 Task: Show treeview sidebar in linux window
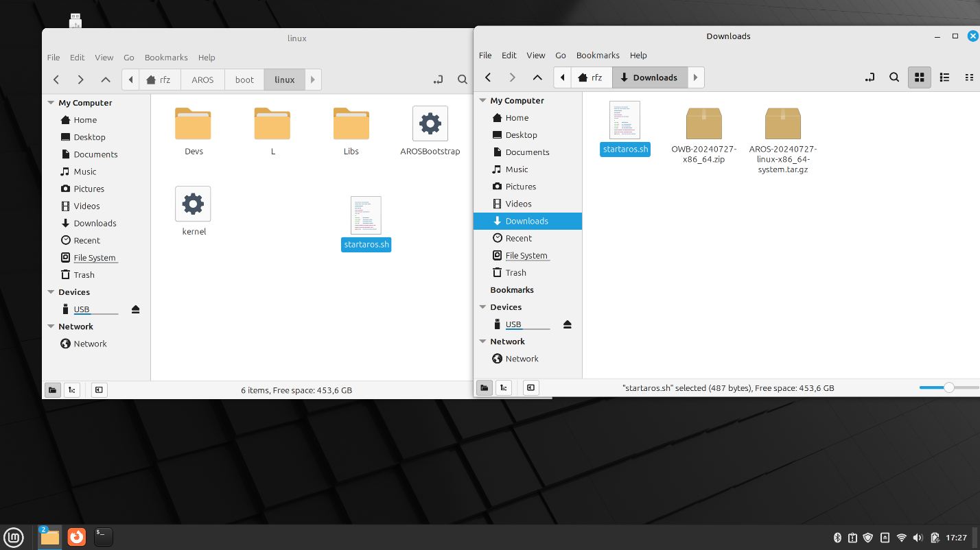pos(72,390)
